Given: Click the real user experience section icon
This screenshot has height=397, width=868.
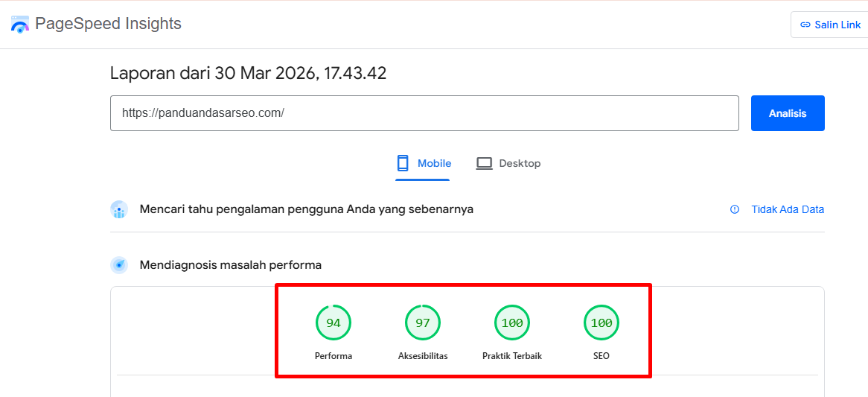Looking at the screenshot, I should point(119,210).
